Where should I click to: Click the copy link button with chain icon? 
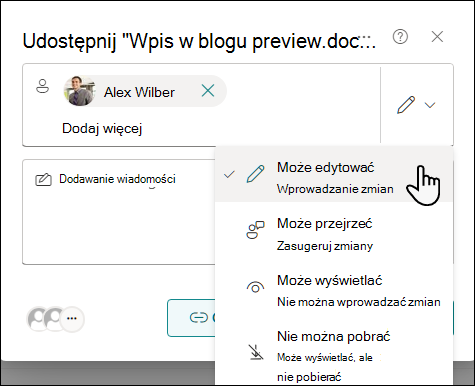coord(191,318)
